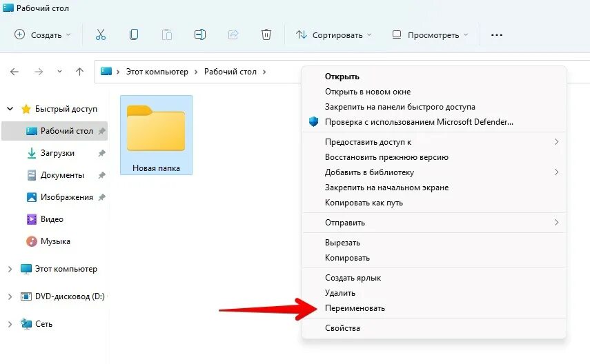Open Видео in sidebar
Screen dimensions: 590x364
click(x=52, y=219)
